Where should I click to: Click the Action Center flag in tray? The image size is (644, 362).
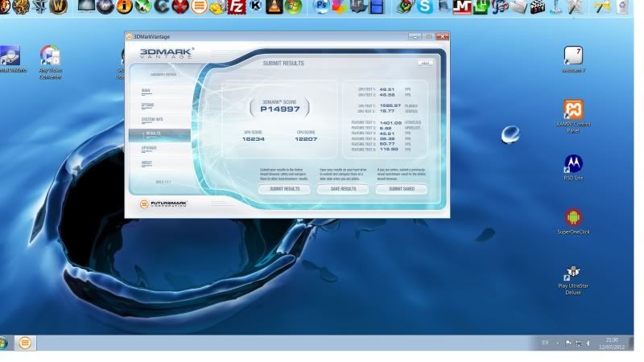569,343
